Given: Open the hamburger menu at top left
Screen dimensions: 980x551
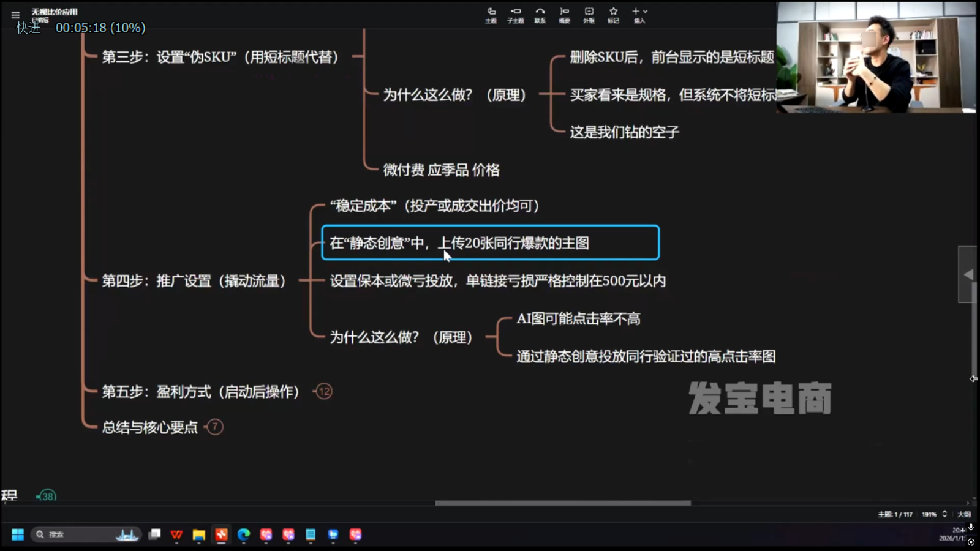Looking at the screenshot, I should pos(15,15).
